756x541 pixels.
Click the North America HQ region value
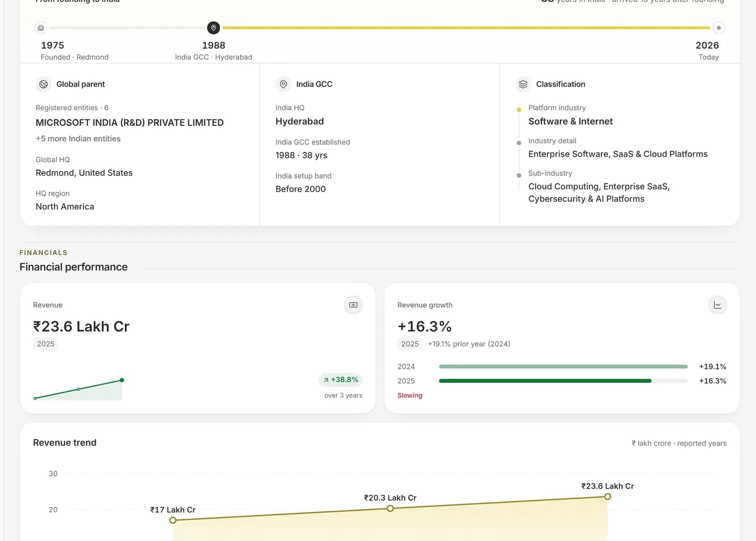point(65,207)
